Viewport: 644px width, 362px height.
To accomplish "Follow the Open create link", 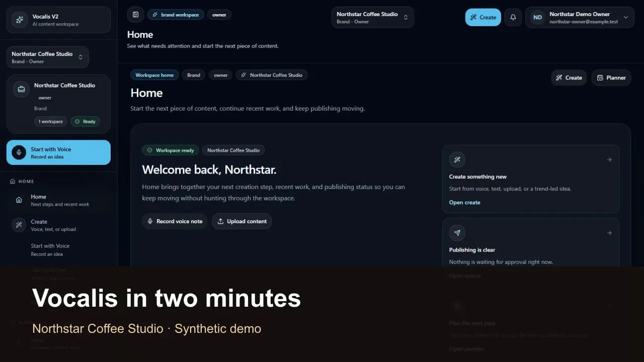I will tap(465, 203).
